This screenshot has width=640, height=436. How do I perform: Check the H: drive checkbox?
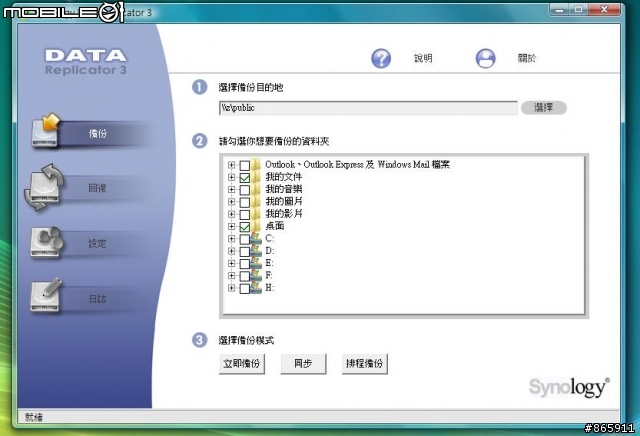tap(244, 289)
